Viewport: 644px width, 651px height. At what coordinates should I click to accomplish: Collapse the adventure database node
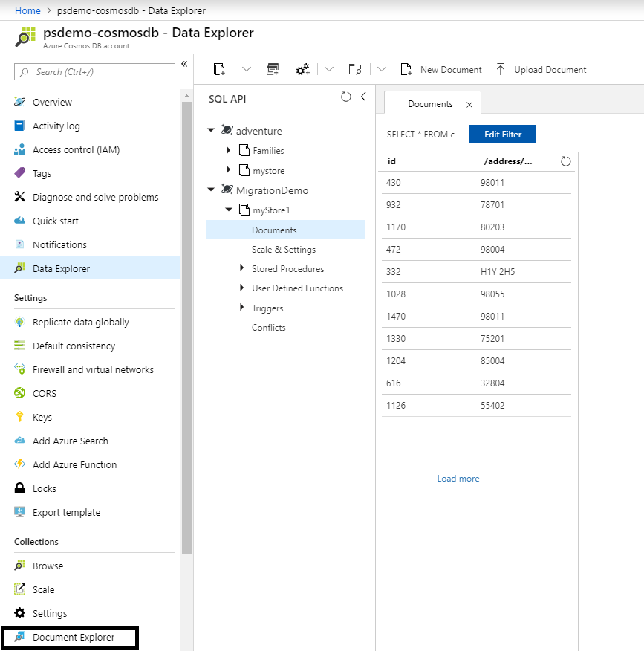[x=211, y=130]
